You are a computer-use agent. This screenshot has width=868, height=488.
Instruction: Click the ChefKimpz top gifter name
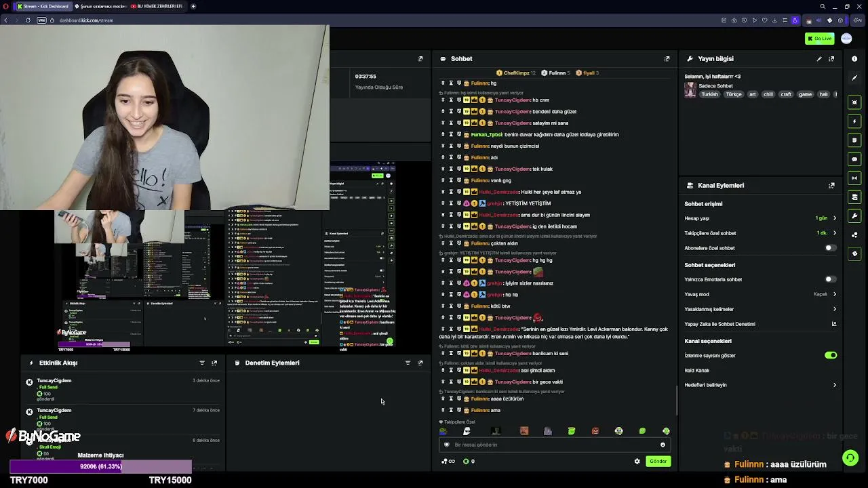coord(516,73)
